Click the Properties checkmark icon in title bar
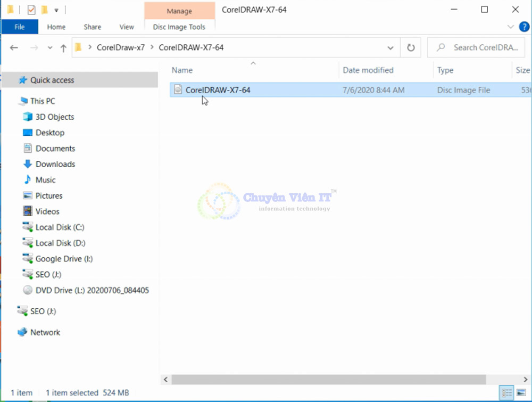This screenshot has height=402, width=532. point(31,10)
